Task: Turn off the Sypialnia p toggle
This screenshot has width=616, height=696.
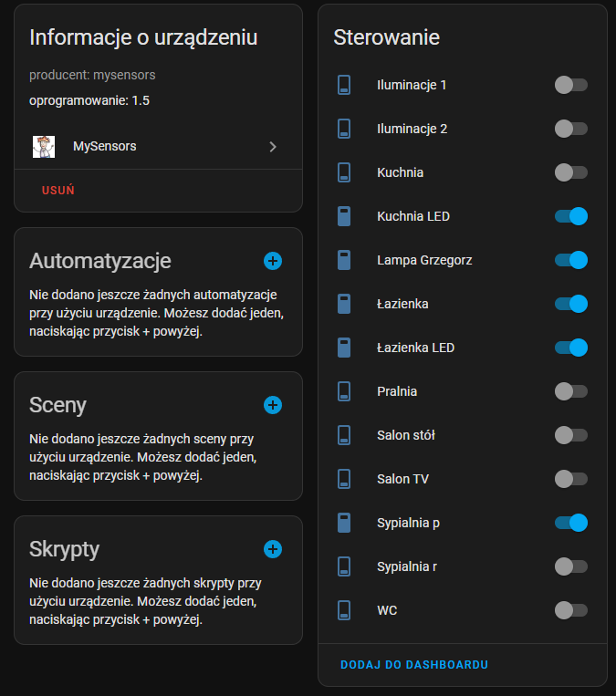Action: tap(570, 523)
